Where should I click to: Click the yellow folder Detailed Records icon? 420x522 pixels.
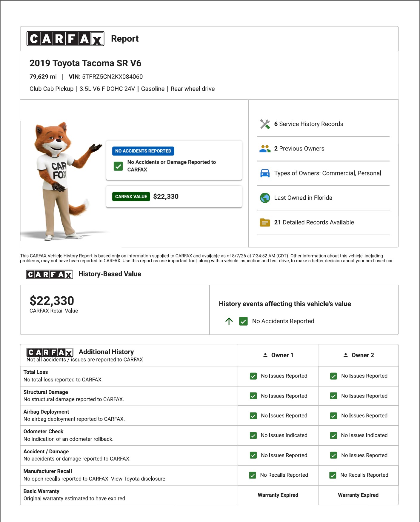(x=265, y=222)
